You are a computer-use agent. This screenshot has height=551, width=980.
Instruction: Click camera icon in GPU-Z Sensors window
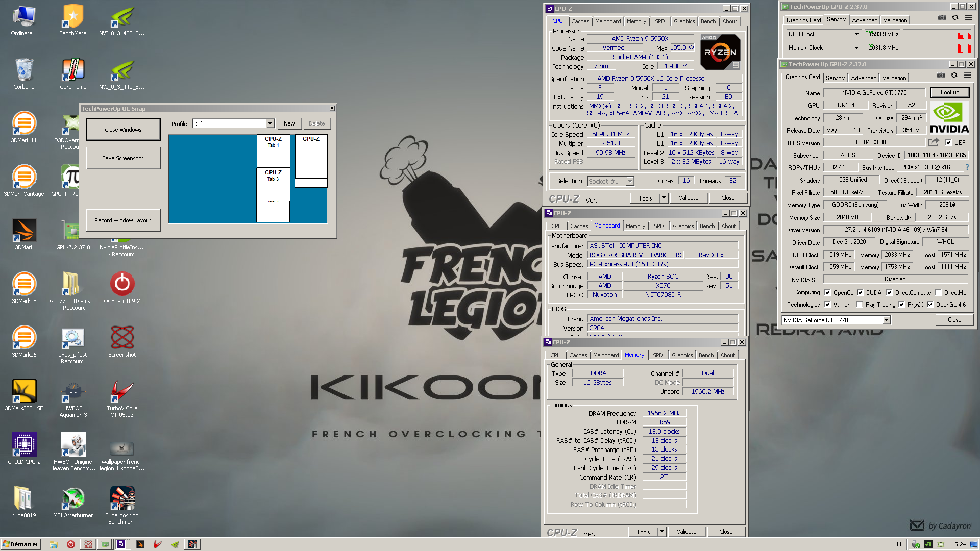point(942,18)
